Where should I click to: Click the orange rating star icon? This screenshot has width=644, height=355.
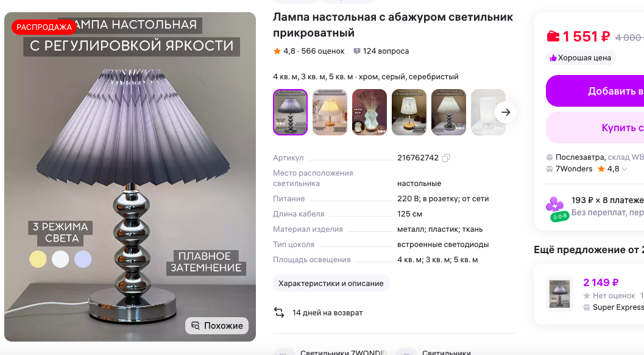277,51
